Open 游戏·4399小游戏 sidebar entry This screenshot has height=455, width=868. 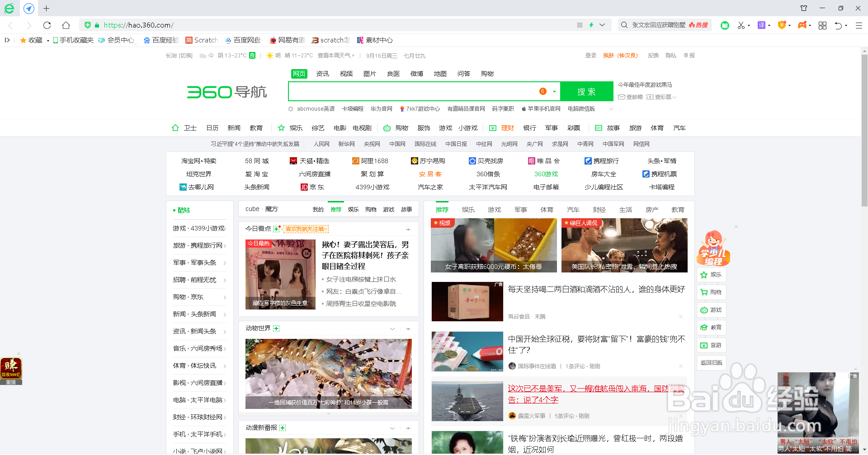[x=199, y=228]
